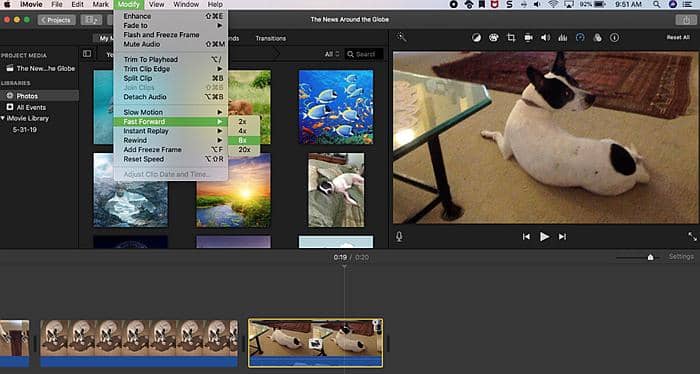
Task: Select the 5-31-19 event
Action: point(25,130)
